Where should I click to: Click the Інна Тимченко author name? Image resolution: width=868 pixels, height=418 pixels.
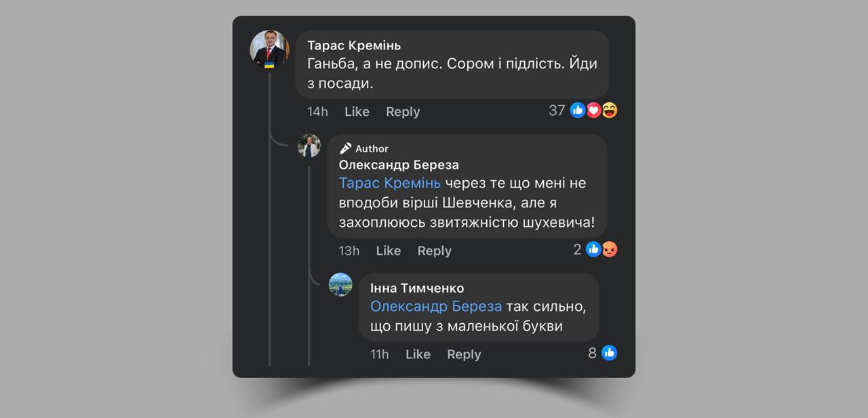pyautogui.click(x=417, y=289)
